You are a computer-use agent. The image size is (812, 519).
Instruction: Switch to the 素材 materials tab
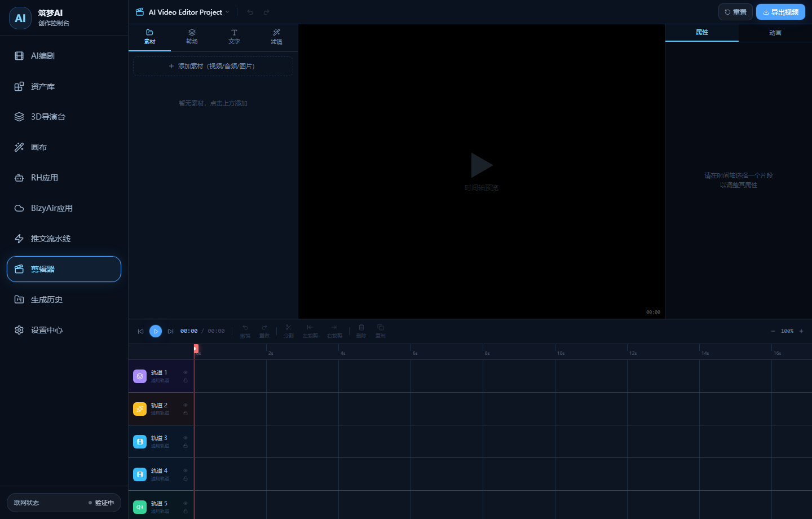click(149, 37)
